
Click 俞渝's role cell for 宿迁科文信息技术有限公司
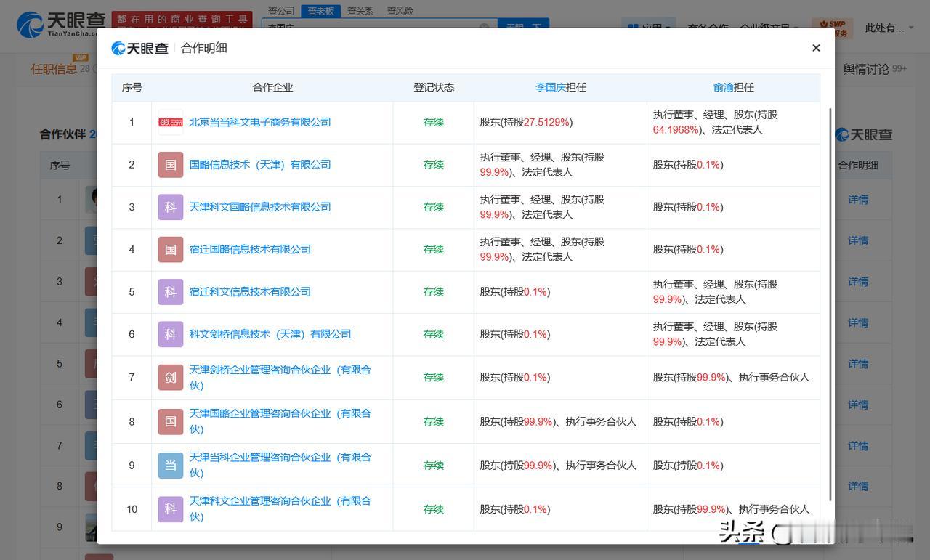point(733,292)
